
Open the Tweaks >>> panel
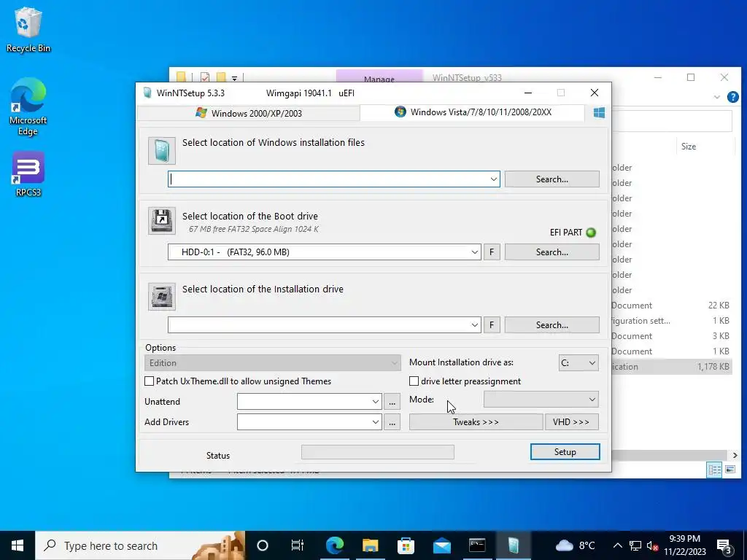tap(476, 422)
